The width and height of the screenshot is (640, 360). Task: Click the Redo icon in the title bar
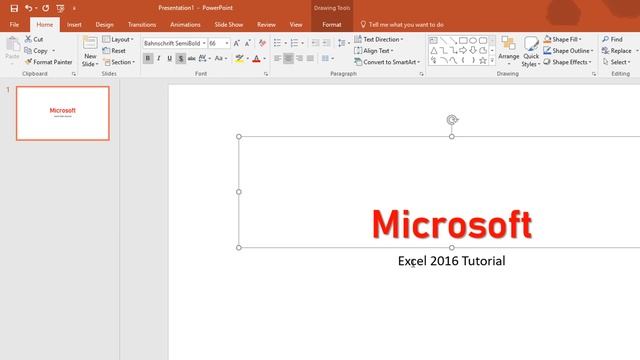[x=45, y=8]
